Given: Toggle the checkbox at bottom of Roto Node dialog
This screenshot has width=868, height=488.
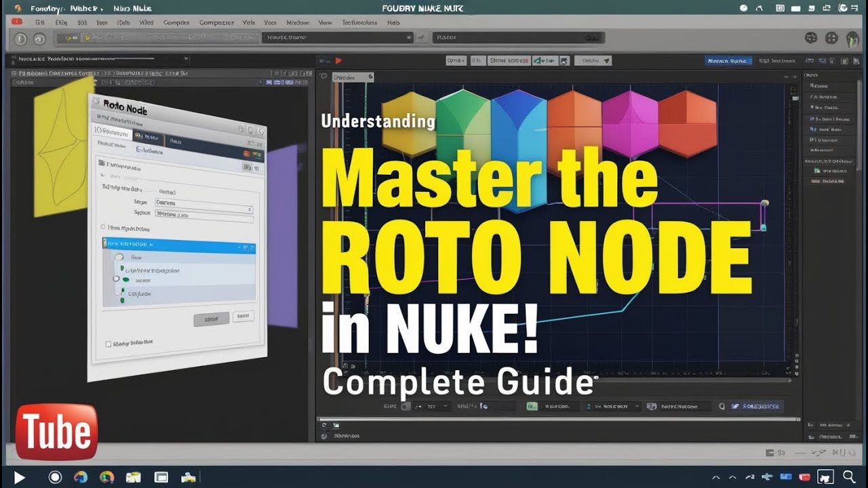Looking at the screenshot, I should pos(108,344).
